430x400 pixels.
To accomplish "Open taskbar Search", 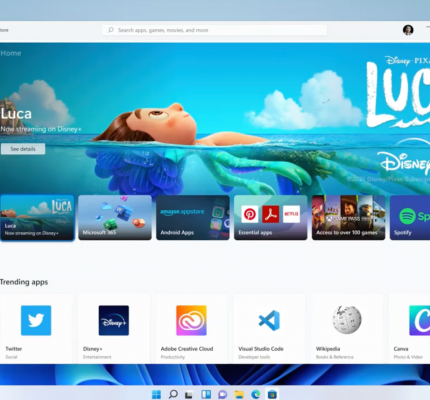I will 173,394.
